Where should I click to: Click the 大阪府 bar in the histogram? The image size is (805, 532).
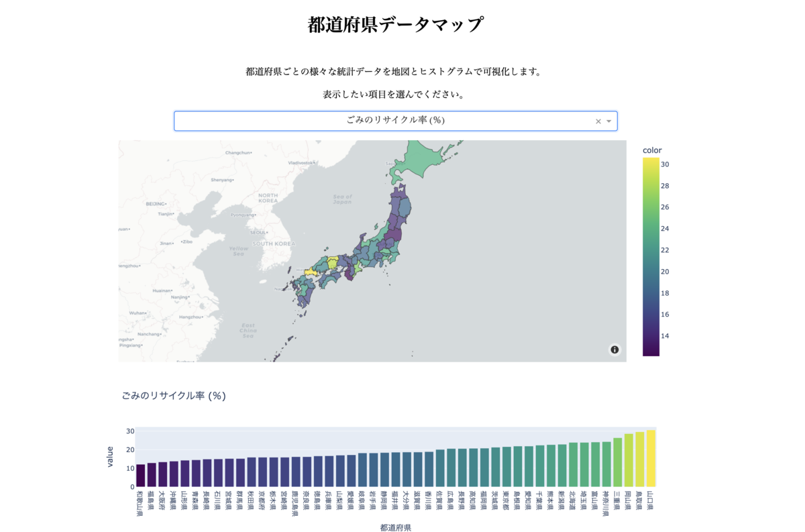[x=163, y=474]
